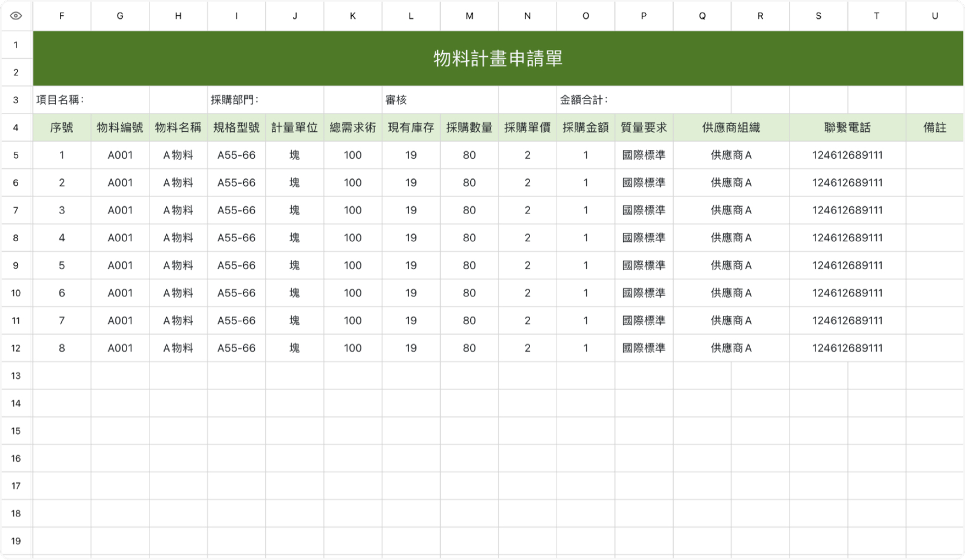
Task: Click 供應商A cell in row 6
Action: coord(731,183)
